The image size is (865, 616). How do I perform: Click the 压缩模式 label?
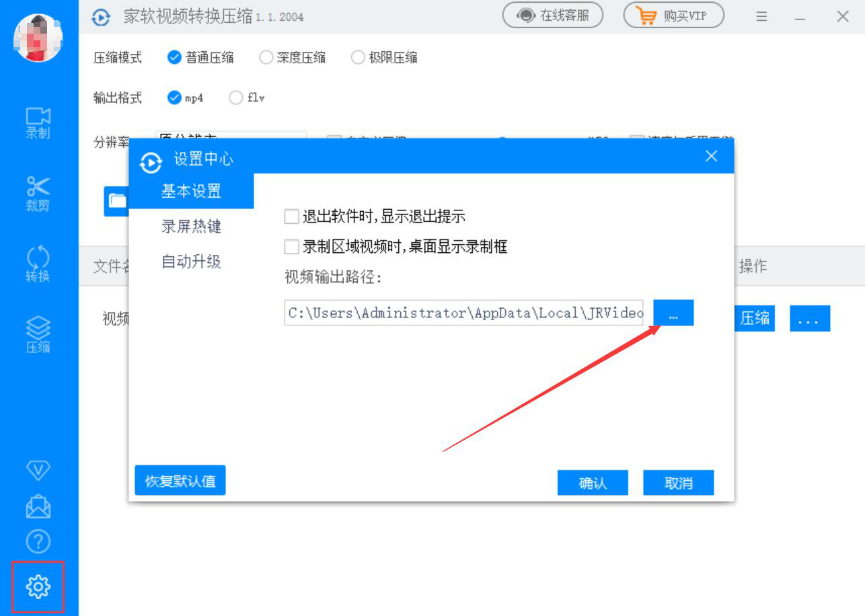(x=118, y=58)
